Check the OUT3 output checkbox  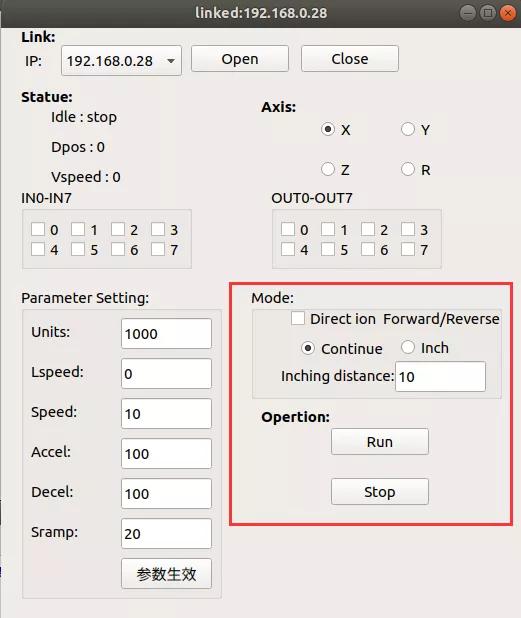click(x=408, y=229)
